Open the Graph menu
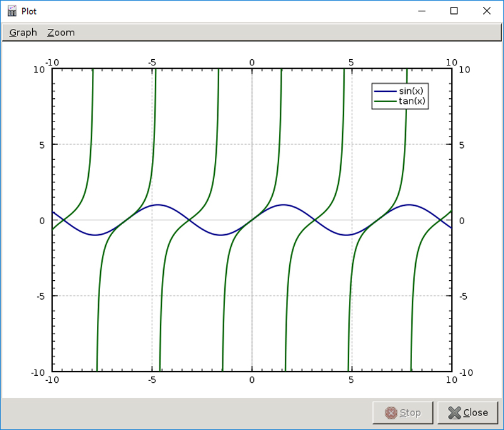This screenshot has width=504, height=430. tap(23, 33)
